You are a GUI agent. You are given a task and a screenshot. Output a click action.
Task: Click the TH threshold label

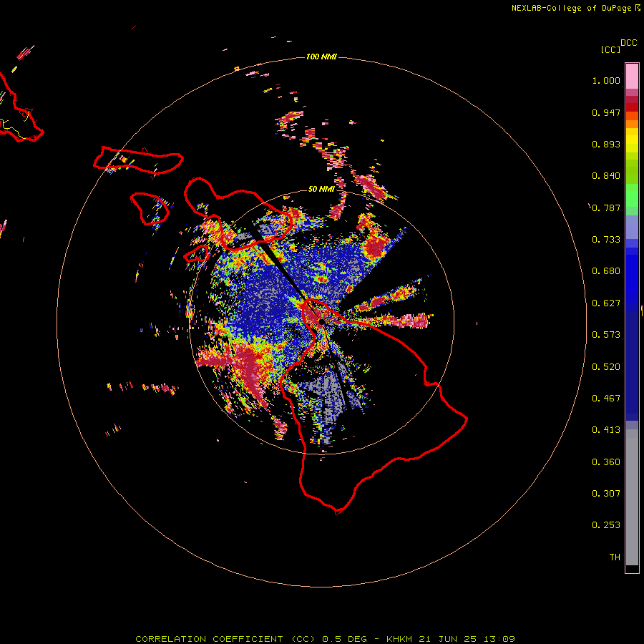coord(615,557)
